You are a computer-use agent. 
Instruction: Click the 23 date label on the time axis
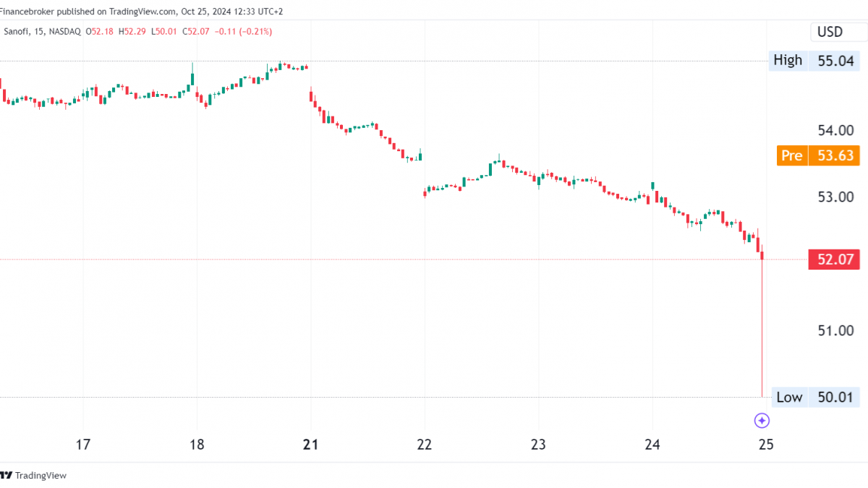click(x=538, y=444)
